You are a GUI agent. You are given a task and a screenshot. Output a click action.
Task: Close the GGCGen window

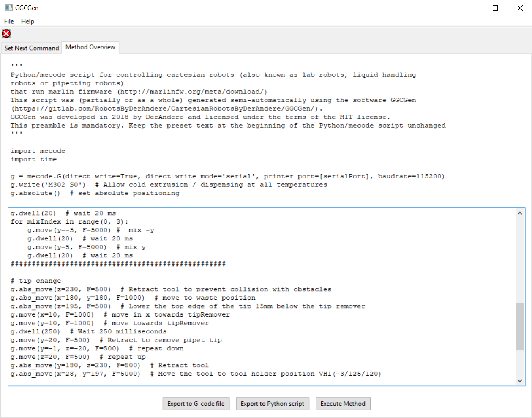520,8
